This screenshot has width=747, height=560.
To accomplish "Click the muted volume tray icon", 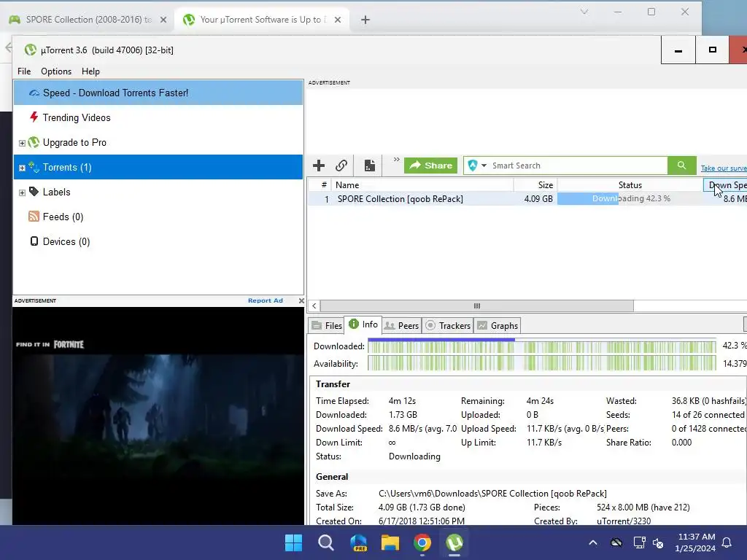I will click(x=659, y=542).
